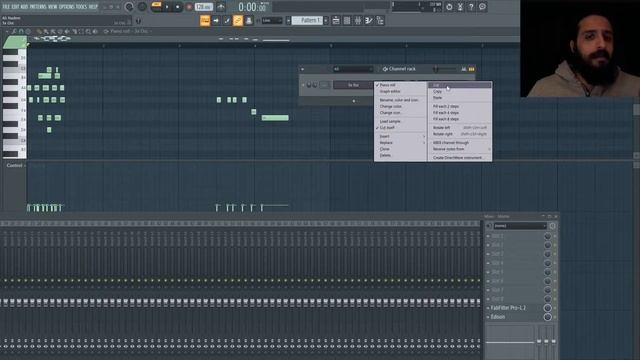
Task: Toggle the FabFilter Pro-L 2 mix knob
Action: (x=547, y=308)
